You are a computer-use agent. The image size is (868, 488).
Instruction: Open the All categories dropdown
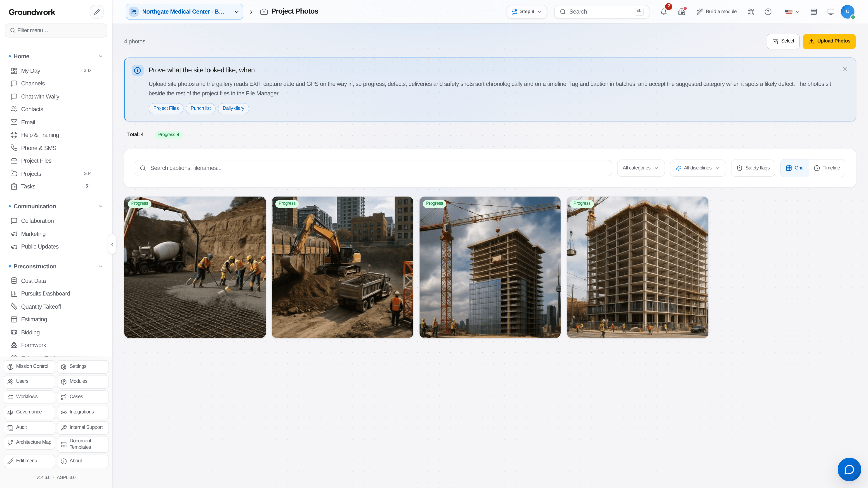click(x=641, y=168)
